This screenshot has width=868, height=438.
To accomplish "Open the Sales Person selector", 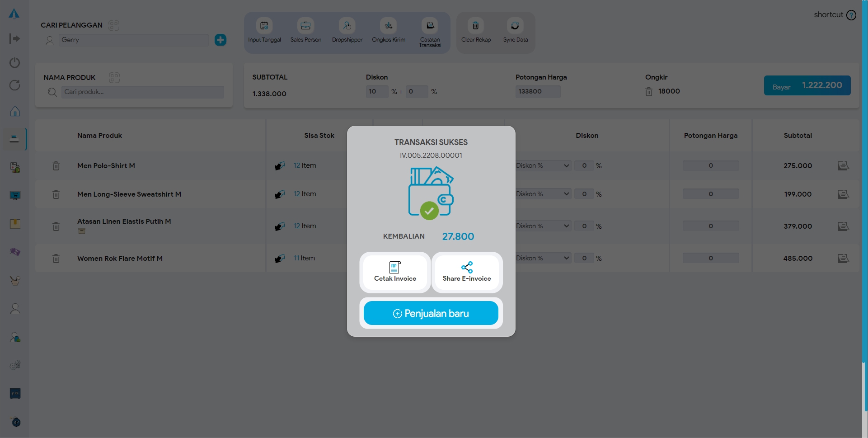I will (306, 27).
